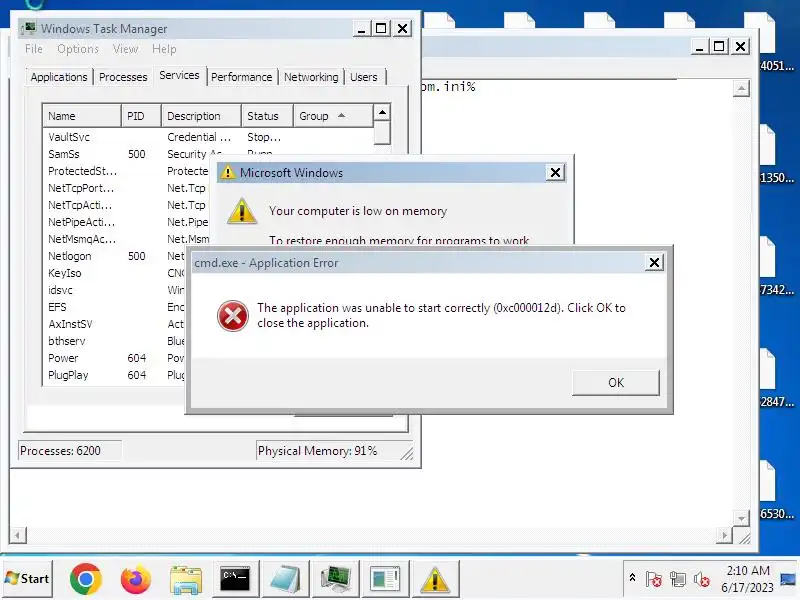Open the network tray icon
The image size is (800, 600).
pyautogui.click(x=678, y=579)
